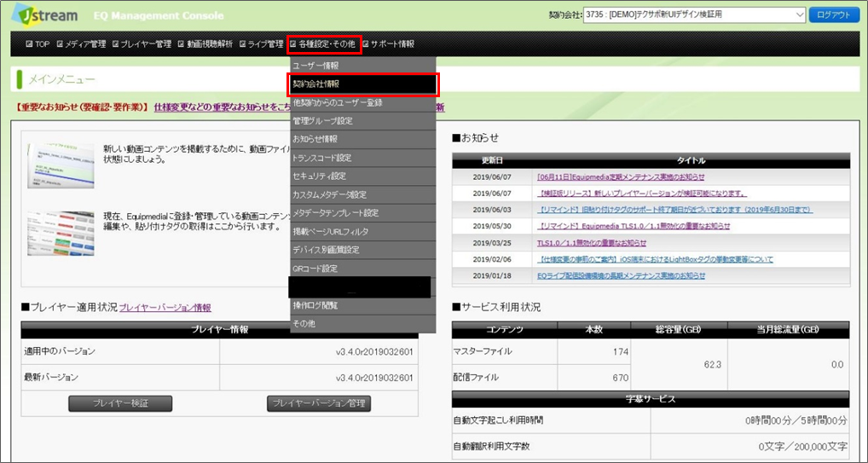
Task: Click the icon beside メディア管理 in the navigation bar
Action: pos(60,43)
